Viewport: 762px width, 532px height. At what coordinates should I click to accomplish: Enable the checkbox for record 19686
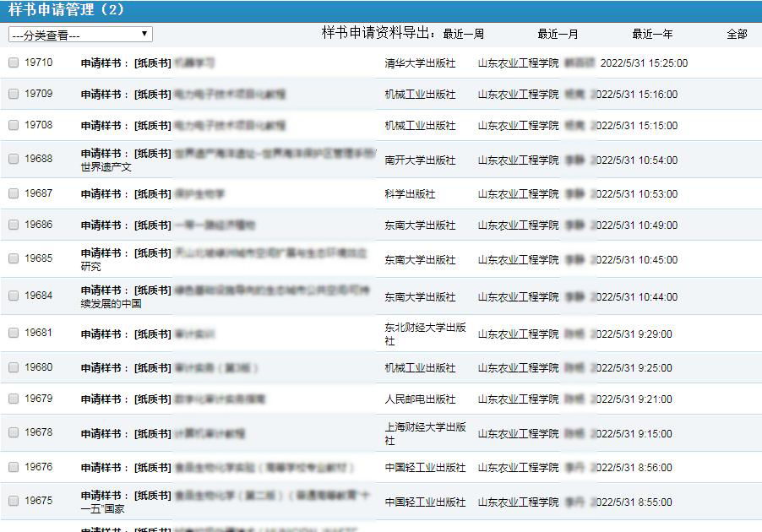(x=14, y=225)
